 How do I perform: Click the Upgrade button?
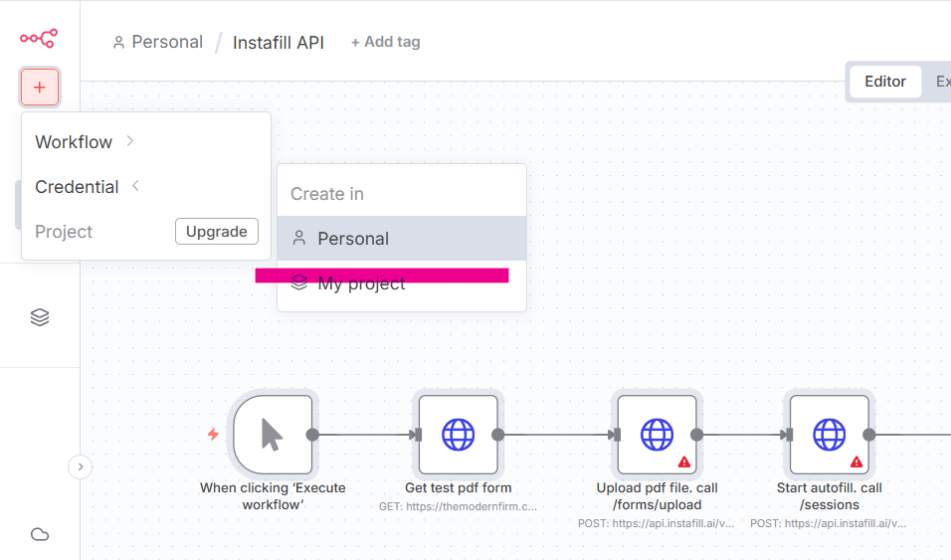coord(216,232)
